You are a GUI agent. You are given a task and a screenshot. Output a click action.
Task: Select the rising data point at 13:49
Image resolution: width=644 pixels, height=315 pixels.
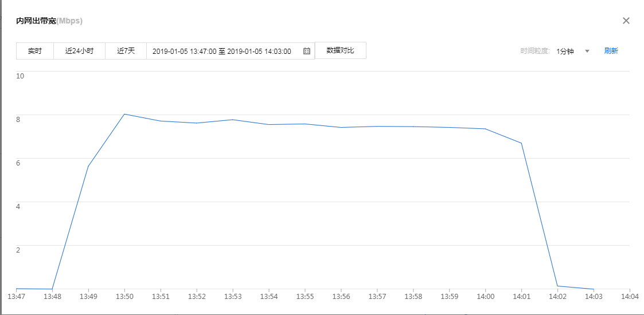[x=88, y=166]
